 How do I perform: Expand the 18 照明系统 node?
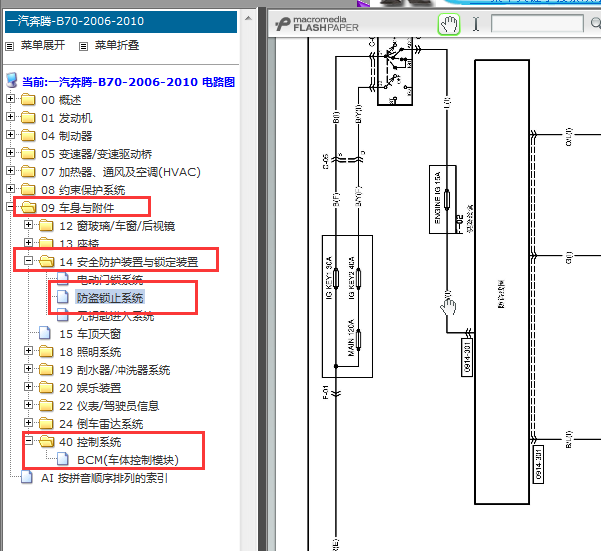28,351
